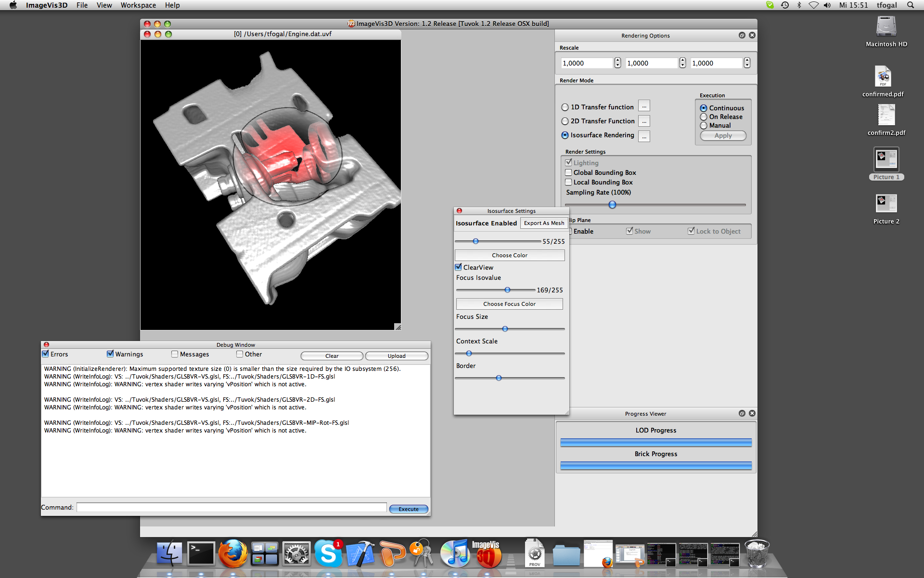The width and height of the screenshot is (924, 578).
Task: Launch Xcode from the dock
Action: pos(360,553)
